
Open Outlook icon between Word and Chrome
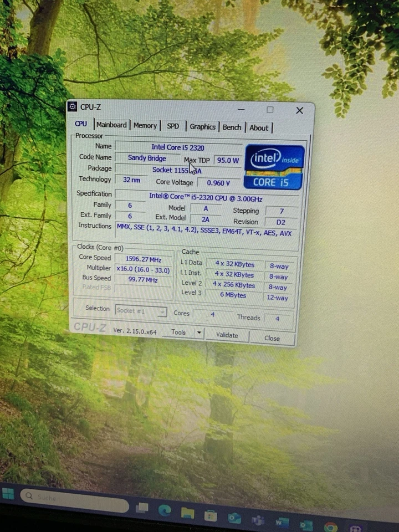[306, 525]
